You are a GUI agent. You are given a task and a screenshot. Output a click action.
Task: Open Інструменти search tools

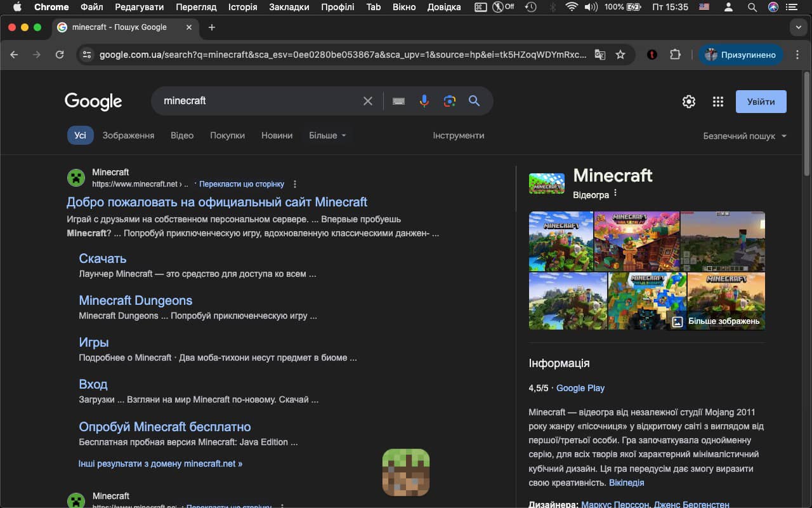click(x=458, y=135)
